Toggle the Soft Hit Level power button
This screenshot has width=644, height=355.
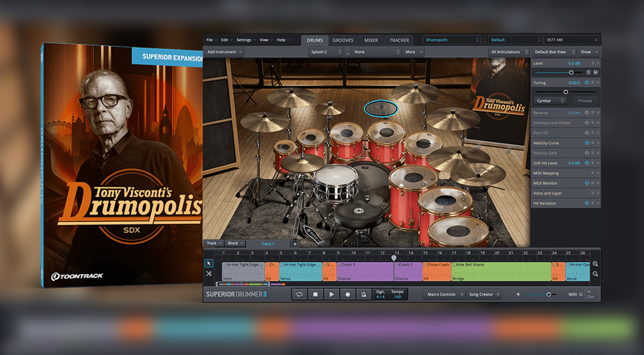point(587,163)
